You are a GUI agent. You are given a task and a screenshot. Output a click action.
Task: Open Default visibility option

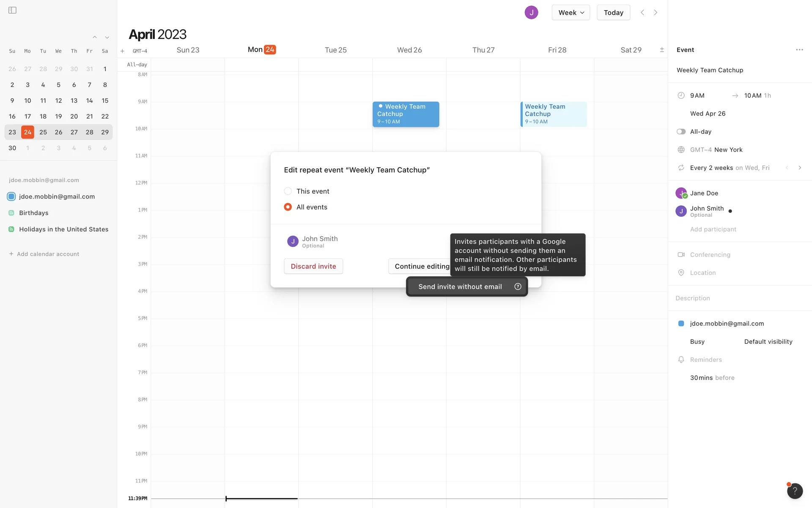coord(768,342)
